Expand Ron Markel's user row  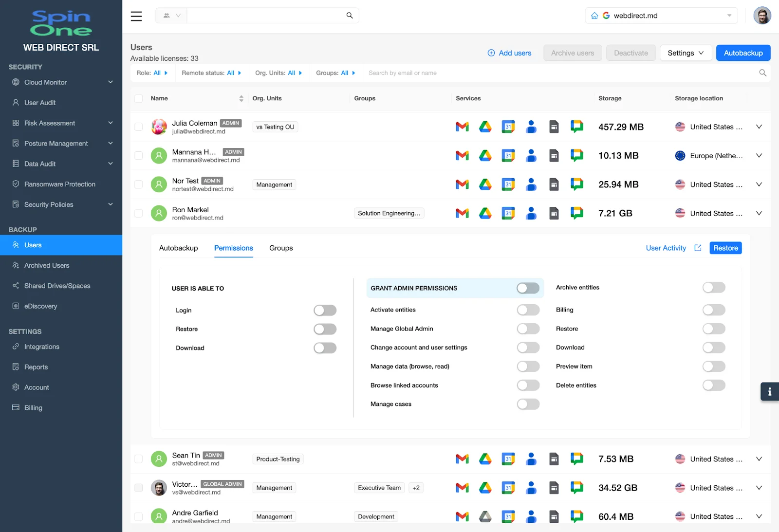pyautogui.click(x=759, y=213)
